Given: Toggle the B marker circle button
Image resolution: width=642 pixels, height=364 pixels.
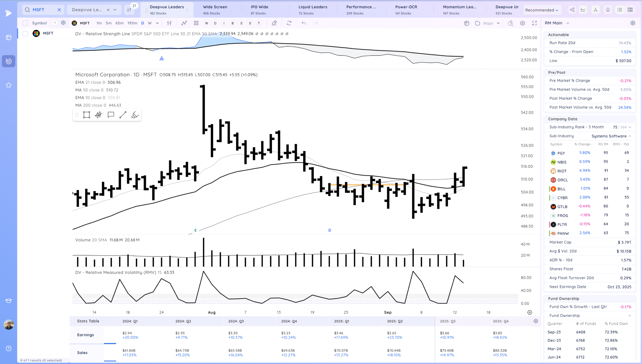Looking at the screenshot, I should pyautogui.click(x=233, y=23).
